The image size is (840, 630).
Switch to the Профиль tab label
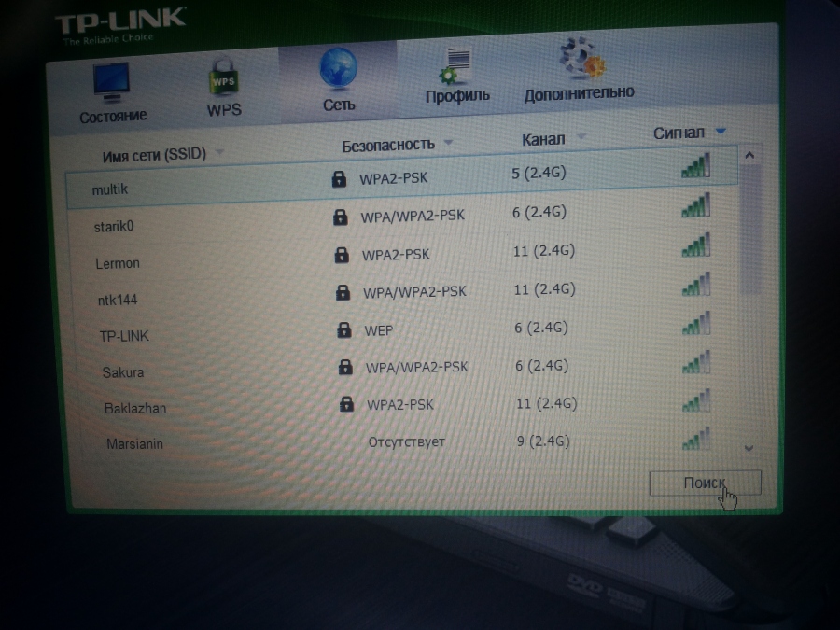coord(457,96)
